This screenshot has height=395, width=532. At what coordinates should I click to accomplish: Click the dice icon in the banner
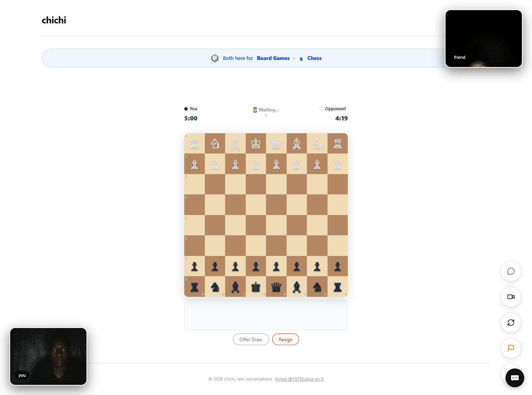tap(215, 58)
